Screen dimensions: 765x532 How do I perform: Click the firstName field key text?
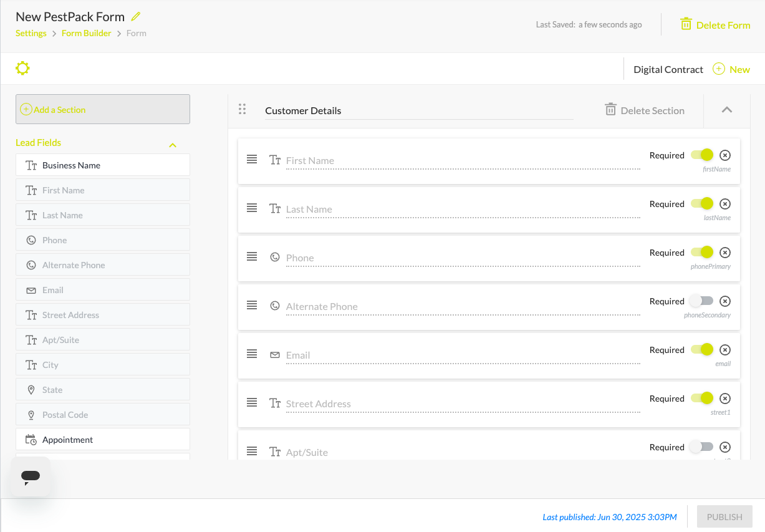pos(716,169)
